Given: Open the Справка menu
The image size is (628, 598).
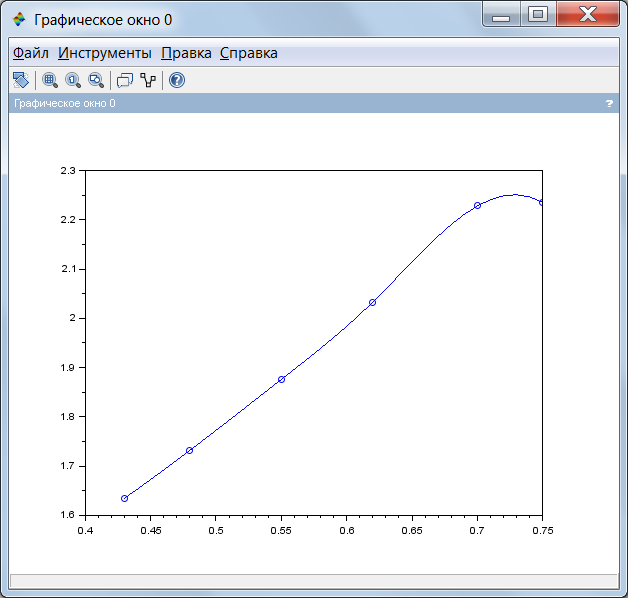Looking at the screenshot, I should click(x=249, y=53).
